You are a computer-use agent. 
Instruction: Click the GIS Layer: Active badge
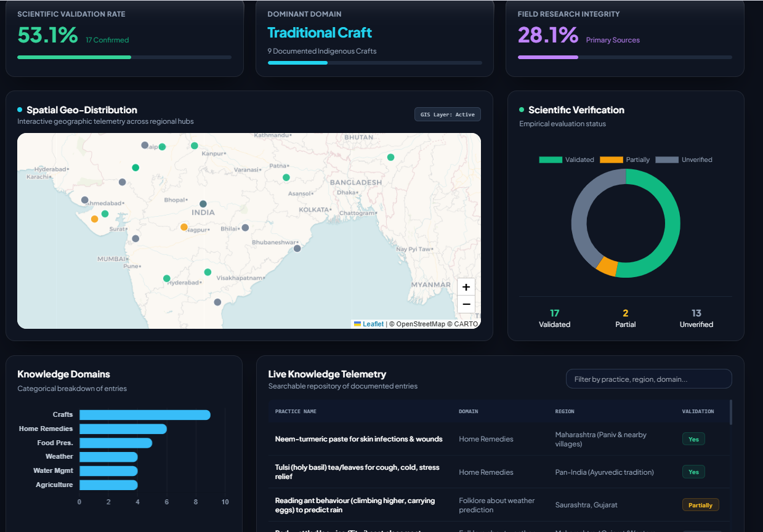(448, 115)
